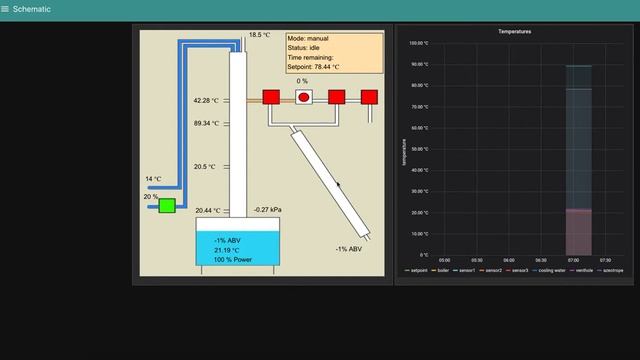The width and height of the screenshot is (640, 360).
Task: Click the 42.28 °C sensor reading
Action: [x=206, y=100]
